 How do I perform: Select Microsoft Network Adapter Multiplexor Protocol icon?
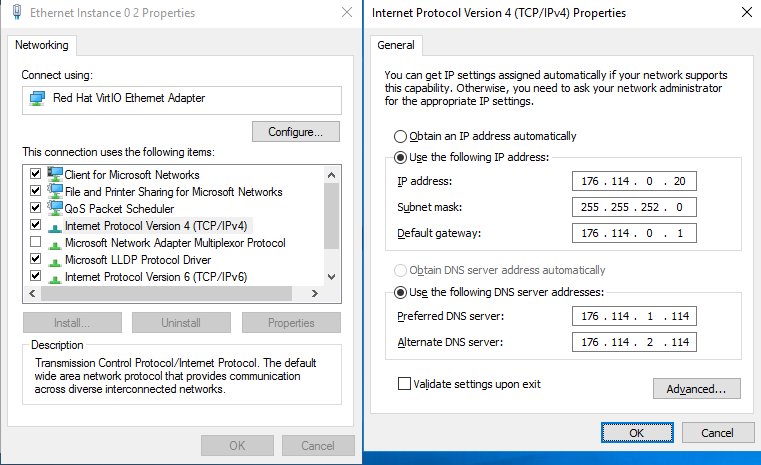coord(55,244)
